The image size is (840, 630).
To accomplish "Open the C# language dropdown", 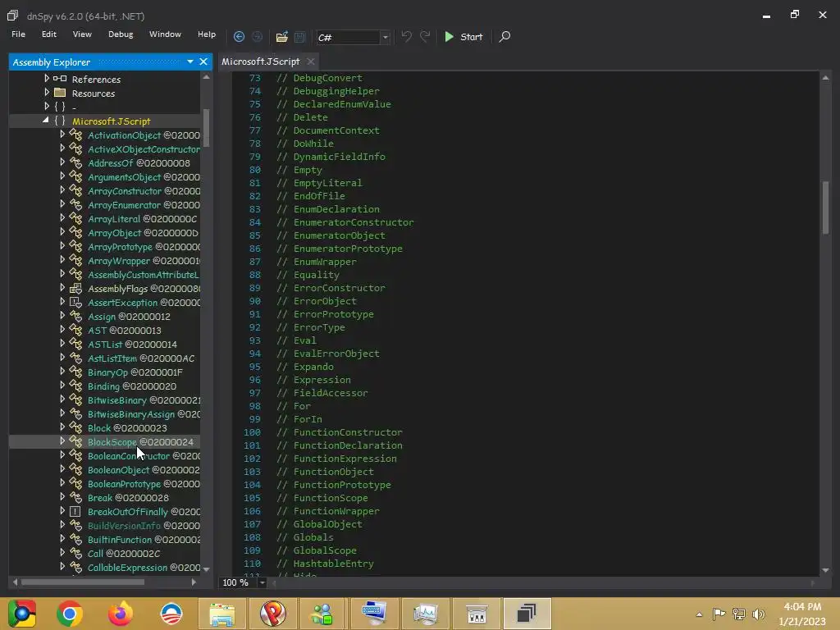I will pos(385,38).
